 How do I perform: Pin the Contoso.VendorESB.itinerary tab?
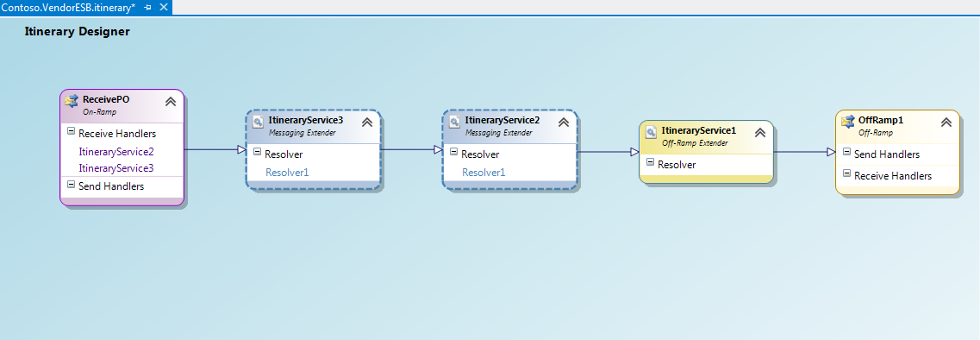click(147, 7)
